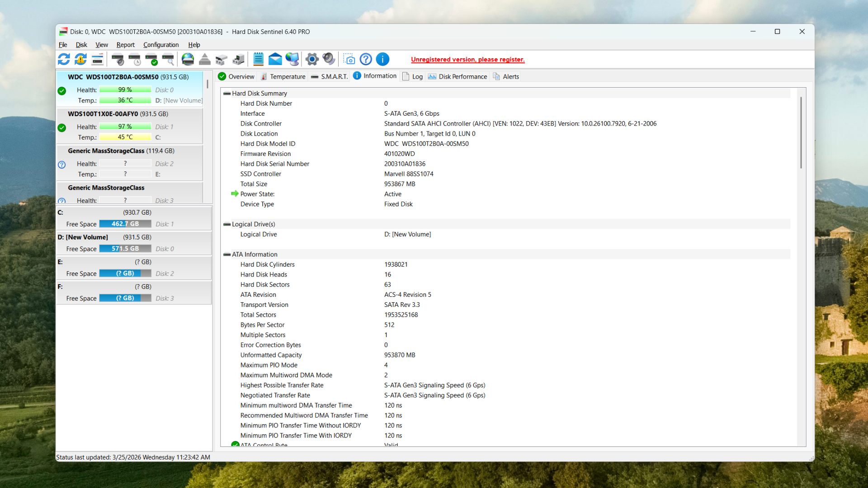
Task: Click the disk with clock icon in the toolbar
Action: coord(135,59)
